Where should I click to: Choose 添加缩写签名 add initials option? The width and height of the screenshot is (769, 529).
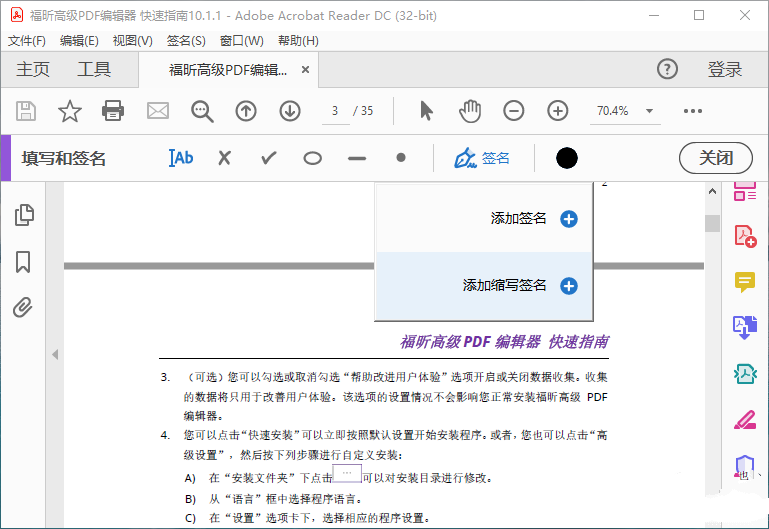pyautogui.click(x=484, y=286)
